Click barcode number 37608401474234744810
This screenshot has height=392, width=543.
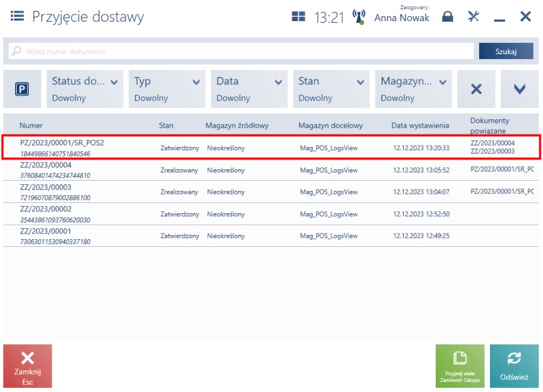55,175
